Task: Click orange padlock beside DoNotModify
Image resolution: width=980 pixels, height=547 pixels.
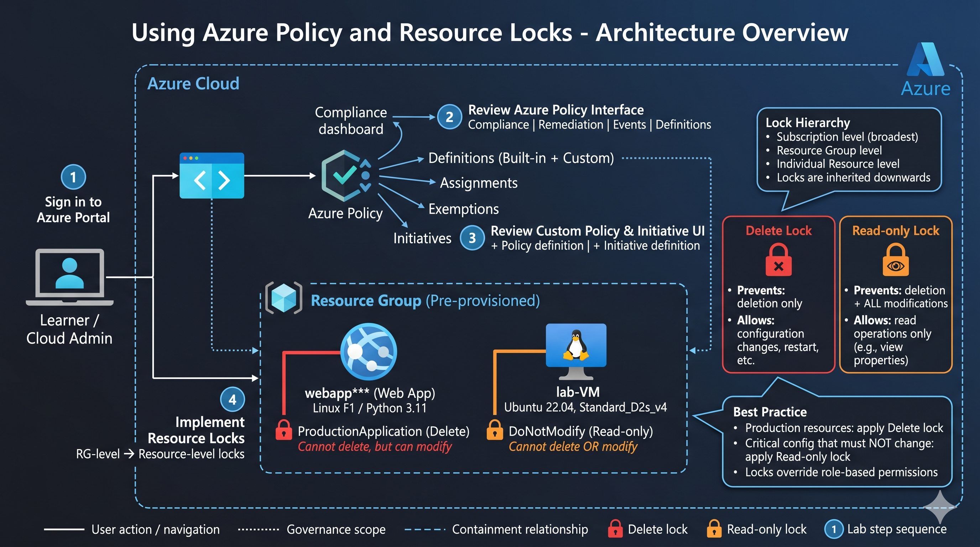Action: pos(495,430)
